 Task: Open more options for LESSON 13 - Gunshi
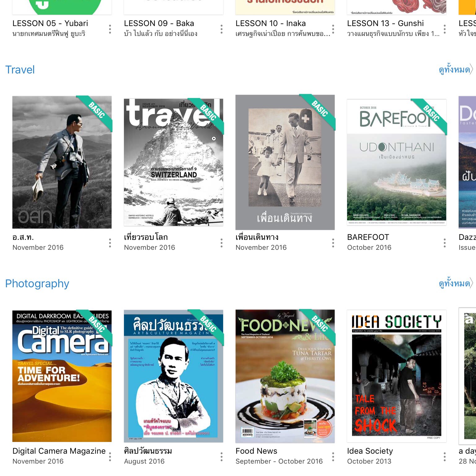(445, 29)
